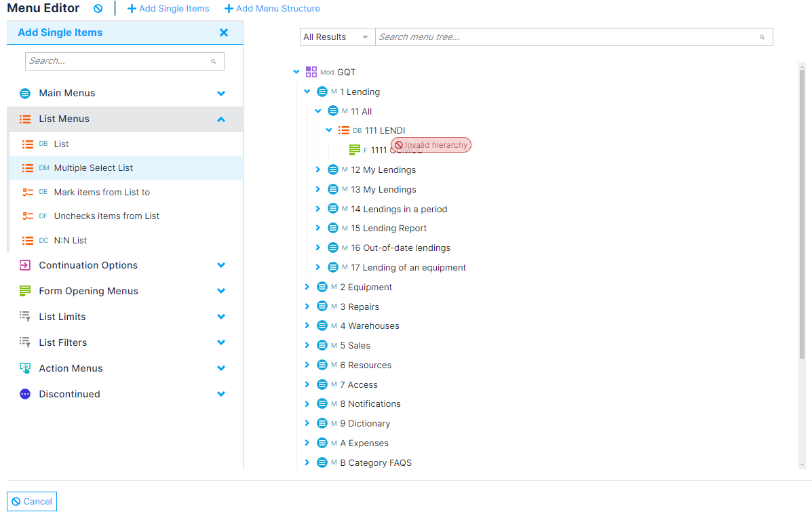Expand the 3 Repairs node
Screen dimensions: 812x514
pos(307,307)
